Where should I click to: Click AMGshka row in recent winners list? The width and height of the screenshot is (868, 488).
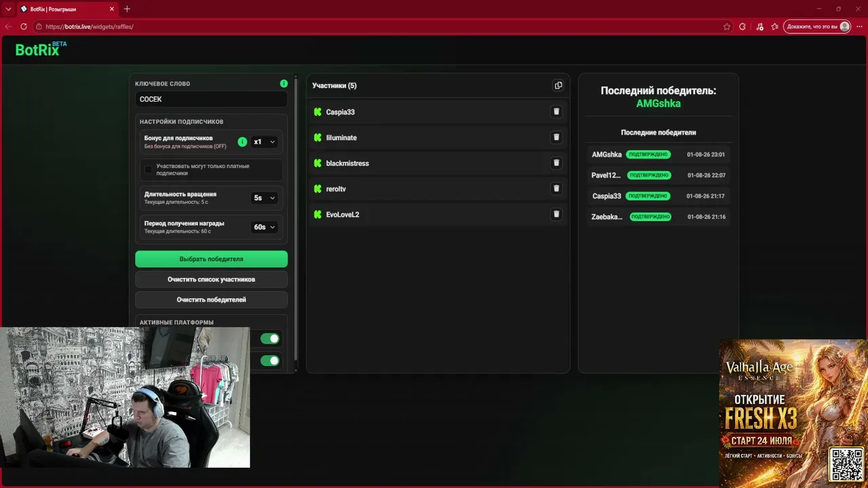[658, 155]
